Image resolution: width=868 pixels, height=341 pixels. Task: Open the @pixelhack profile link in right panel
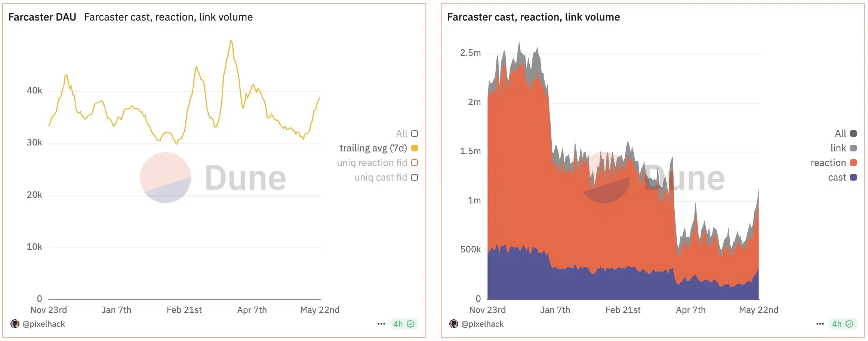point(483,324)
